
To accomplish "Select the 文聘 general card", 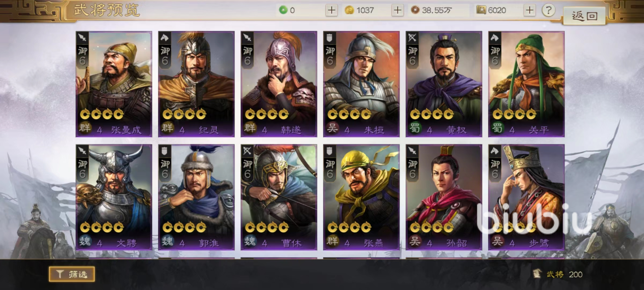I will (114, 197).
